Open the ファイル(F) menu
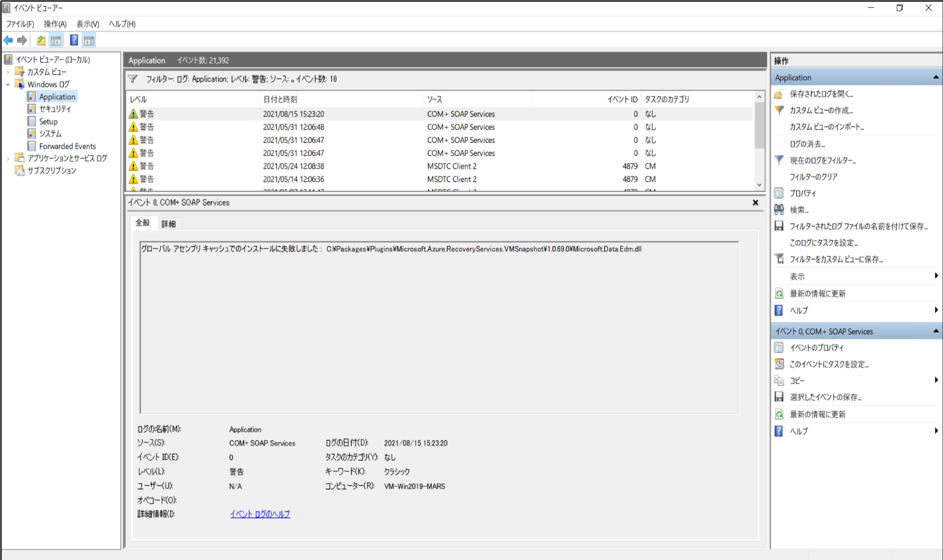Image resolution: width=943 pixels, height=560 pixels. coord(20,24)
